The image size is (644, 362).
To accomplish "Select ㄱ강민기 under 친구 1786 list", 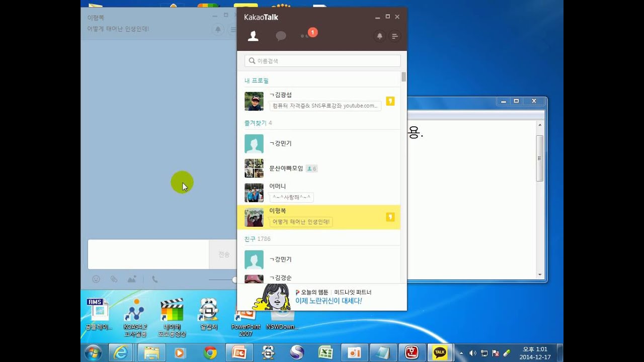I will (318, 259).
